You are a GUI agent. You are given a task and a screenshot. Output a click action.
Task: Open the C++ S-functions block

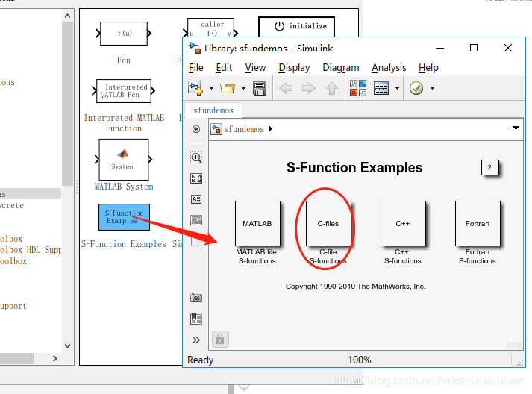click(x=403, y=223)
